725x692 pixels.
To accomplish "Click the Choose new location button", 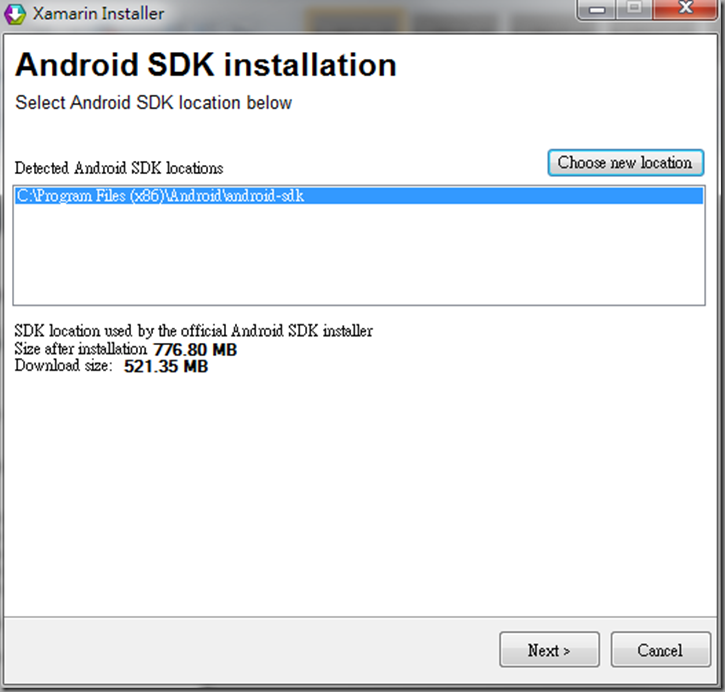I will pos(626,163).
